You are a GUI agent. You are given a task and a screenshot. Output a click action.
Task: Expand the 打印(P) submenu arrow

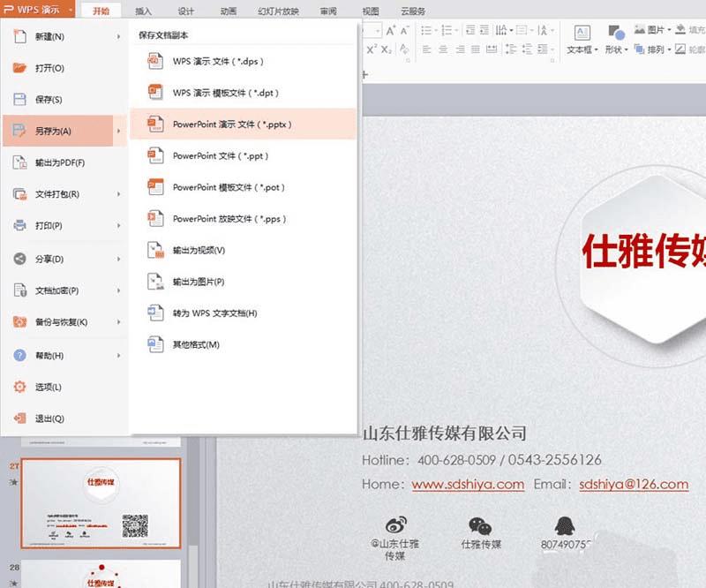[x=118, y=225]
